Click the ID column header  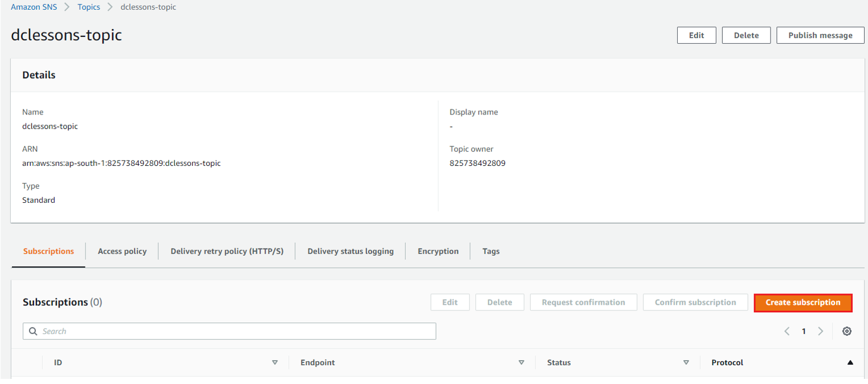[58, 362]
